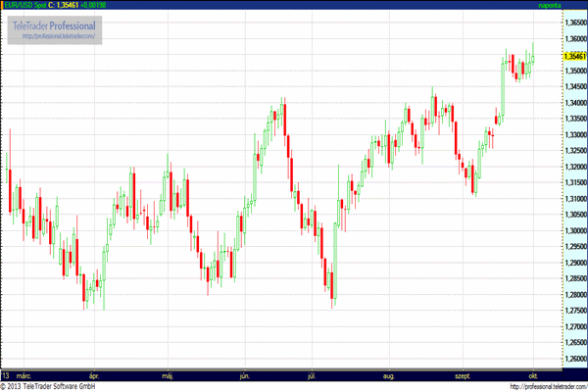Select the 'aug.' marker on time axis
Image resolution: width=588 pixels, height=392 pixels.
click(389, 375)
